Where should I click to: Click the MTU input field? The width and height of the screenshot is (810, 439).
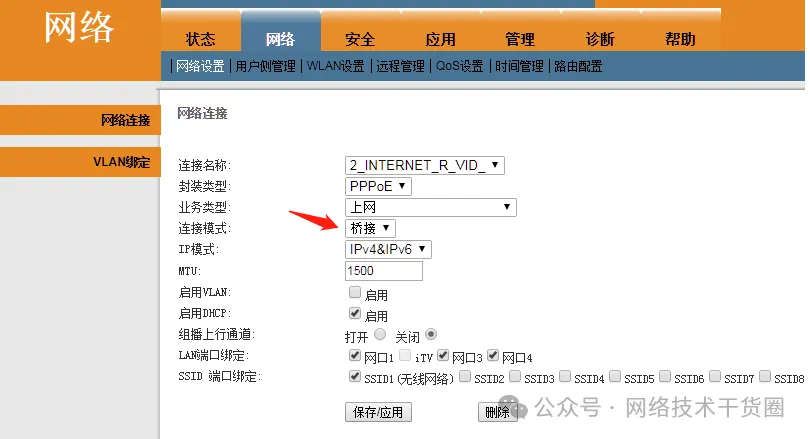384,271
